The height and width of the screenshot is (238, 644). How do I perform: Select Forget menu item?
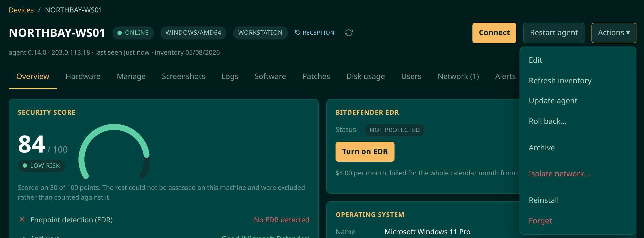pyautogui.click(x=578, y=221)
